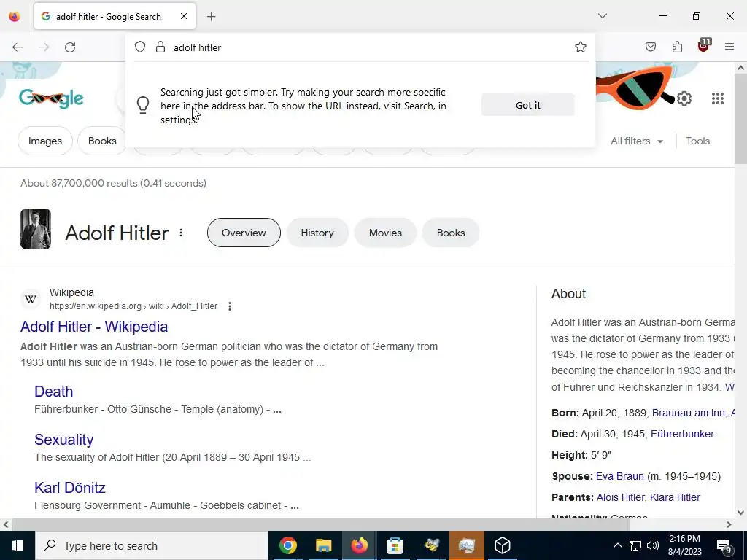Follow the Führerbunker link in About panel

682,434
